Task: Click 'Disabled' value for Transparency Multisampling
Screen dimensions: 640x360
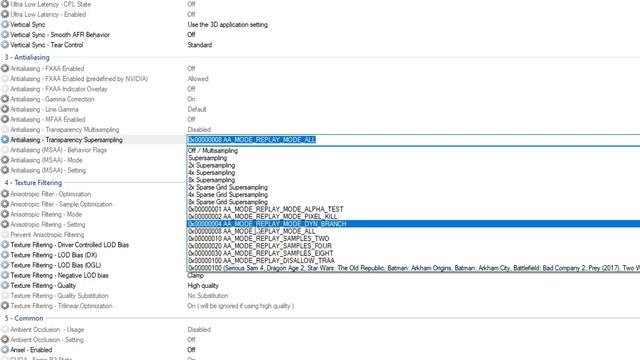Action: click(199, 130)
